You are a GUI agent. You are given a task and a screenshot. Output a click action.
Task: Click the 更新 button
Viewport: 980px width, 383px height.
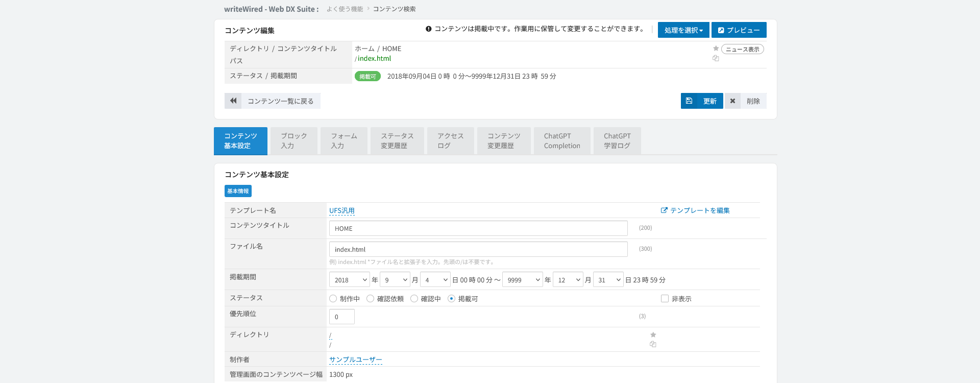coord(702,101)
